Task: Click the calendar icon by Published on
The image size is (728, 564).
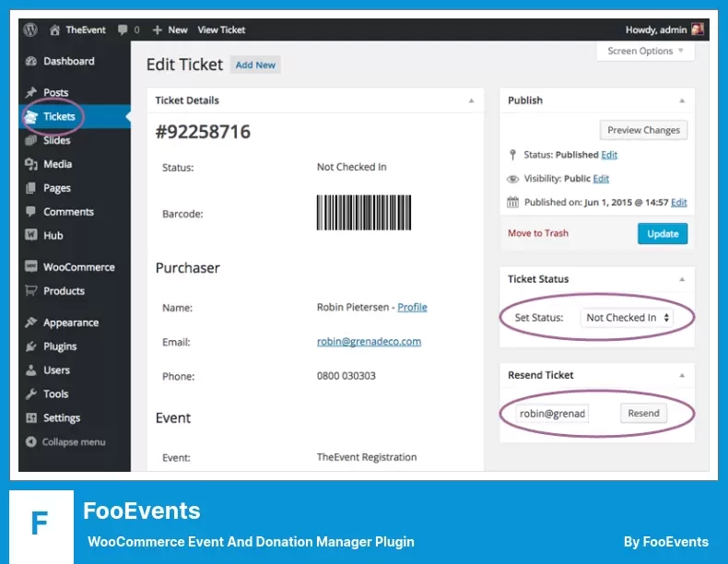Action: [x=512, y=203]
